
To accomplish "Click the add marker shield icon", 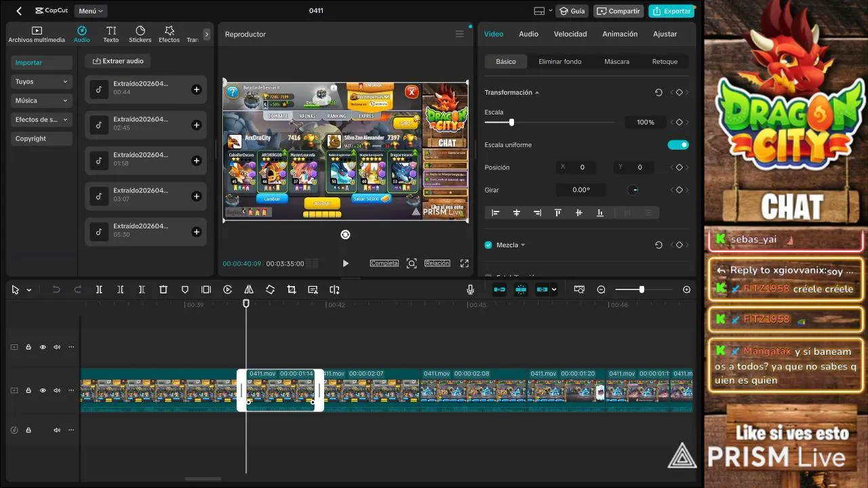I will click(x=184, y=289).
